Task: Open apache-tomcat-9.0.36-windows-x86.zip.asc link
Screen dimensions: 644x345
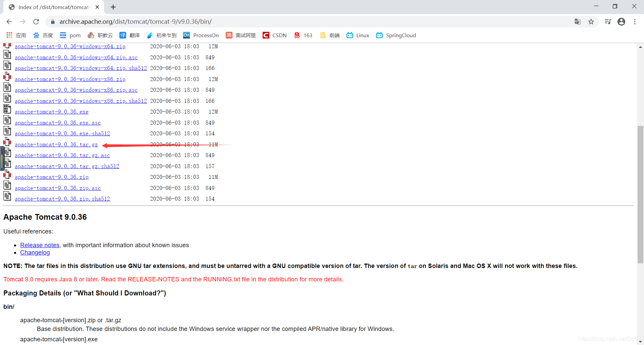Action: (76, 90)
